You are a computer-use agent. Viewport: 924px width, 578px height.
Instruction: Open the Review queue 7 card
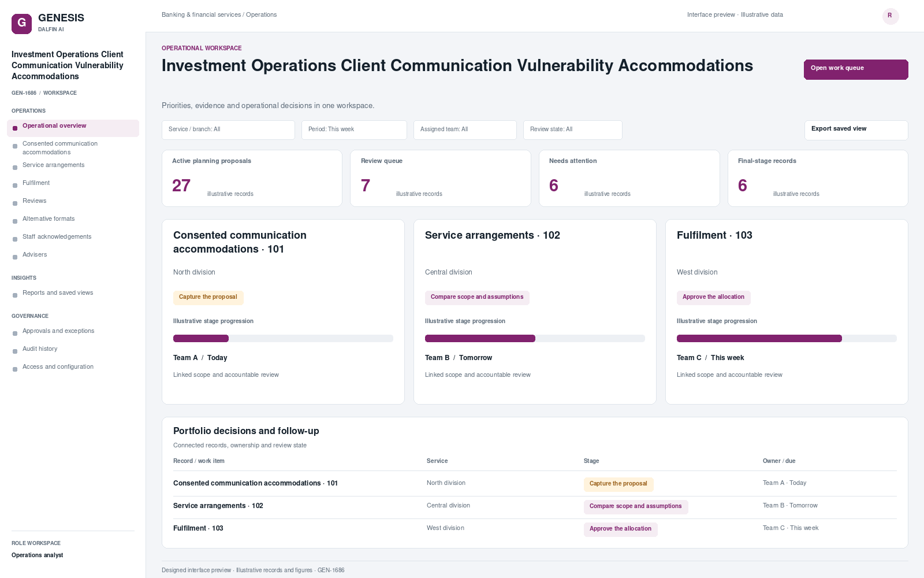(441, 178)
